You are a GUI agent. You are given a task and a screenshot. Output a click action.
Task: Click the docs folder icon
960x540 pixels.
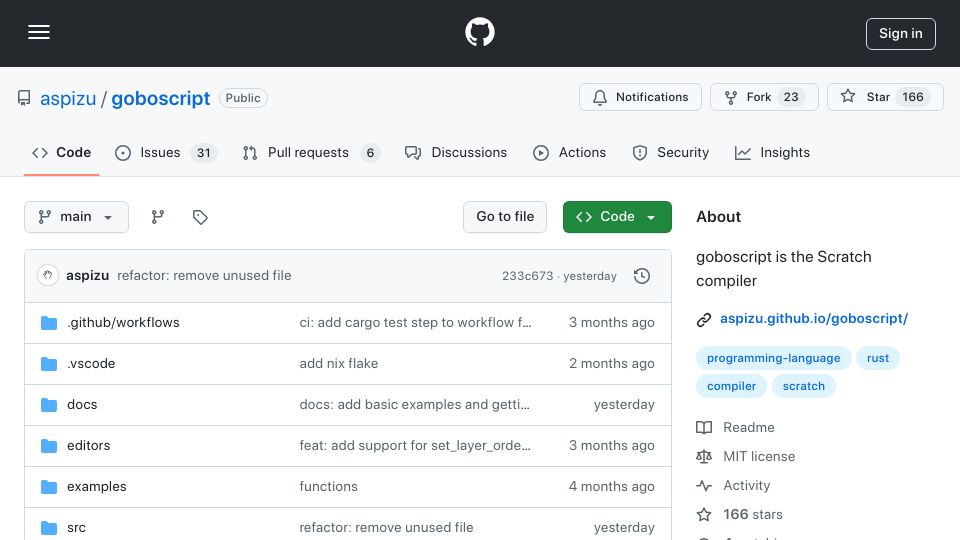pyautogui.click(x=49, y=405)
